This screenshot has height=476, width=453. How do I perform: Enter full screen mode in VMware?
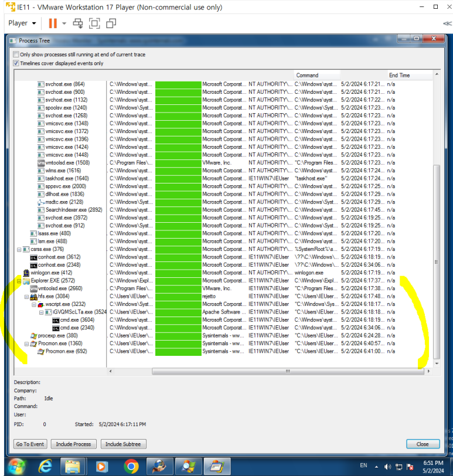[x=94, y=23]
